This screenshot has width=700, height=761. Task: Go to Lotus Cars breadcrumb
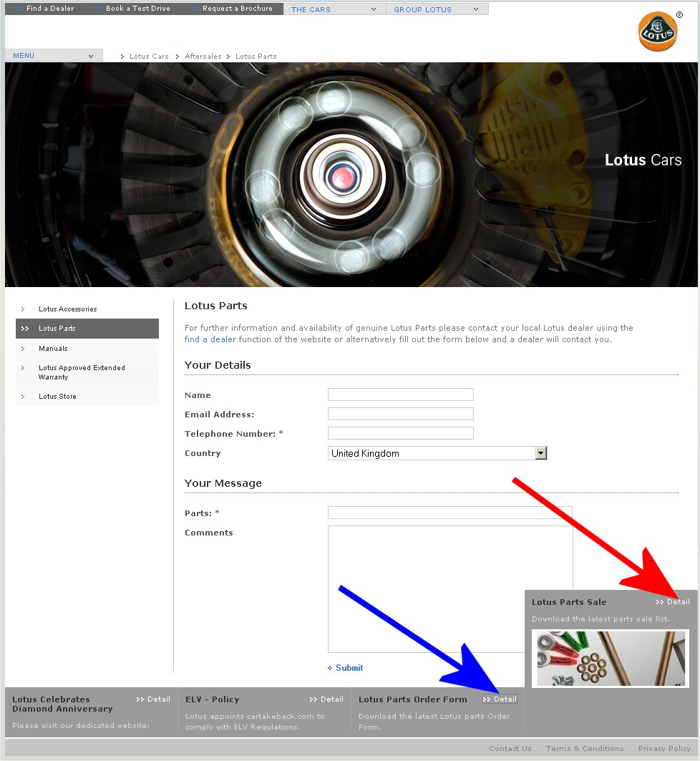149,57
